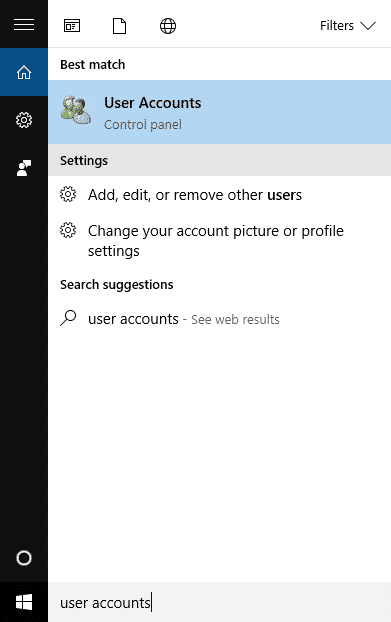Click the magnifier icon beside user accounts
Image resolution: width=391 pixels, height=622 pixels.
tap(68, 318)
